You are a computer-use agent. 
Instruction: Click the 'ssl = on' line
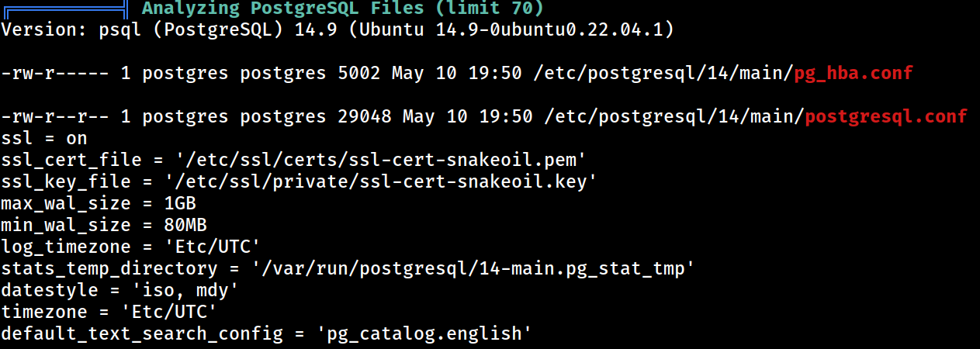[44, 139]
